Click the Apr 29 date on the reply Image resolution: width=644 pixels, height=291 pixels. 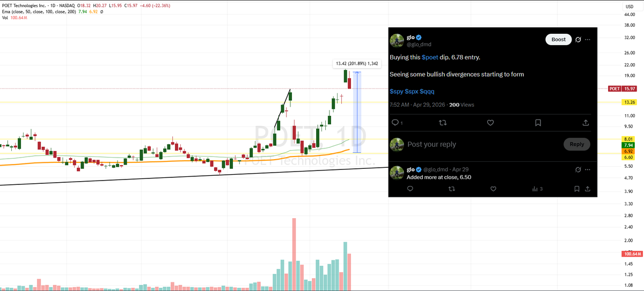tap(462, 169)
